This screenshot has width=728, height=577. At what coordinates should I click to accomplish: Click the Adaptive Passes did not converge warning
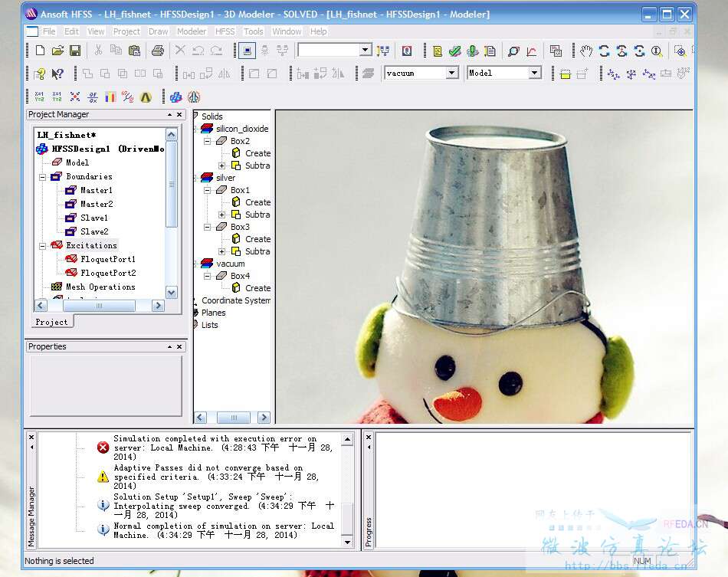coord(216,477)
